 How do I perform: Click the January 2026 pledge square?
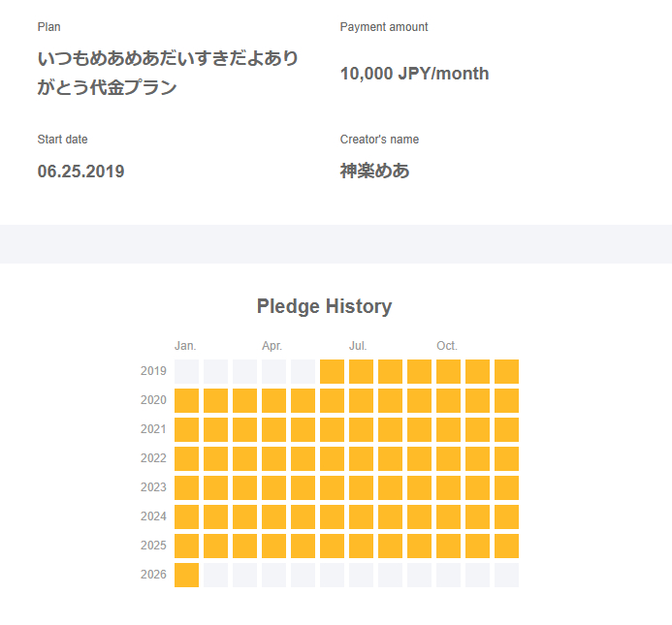[186, 575]
